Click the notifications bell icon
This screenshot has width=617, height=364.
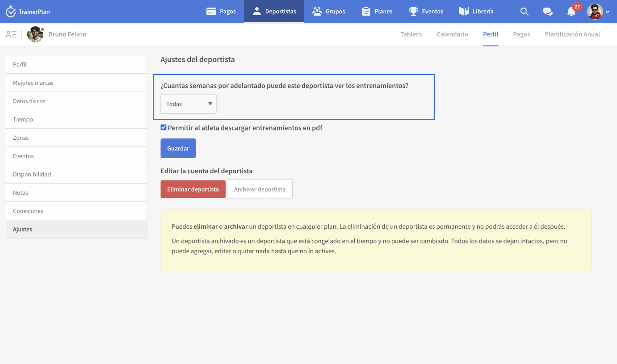(571, 12)
